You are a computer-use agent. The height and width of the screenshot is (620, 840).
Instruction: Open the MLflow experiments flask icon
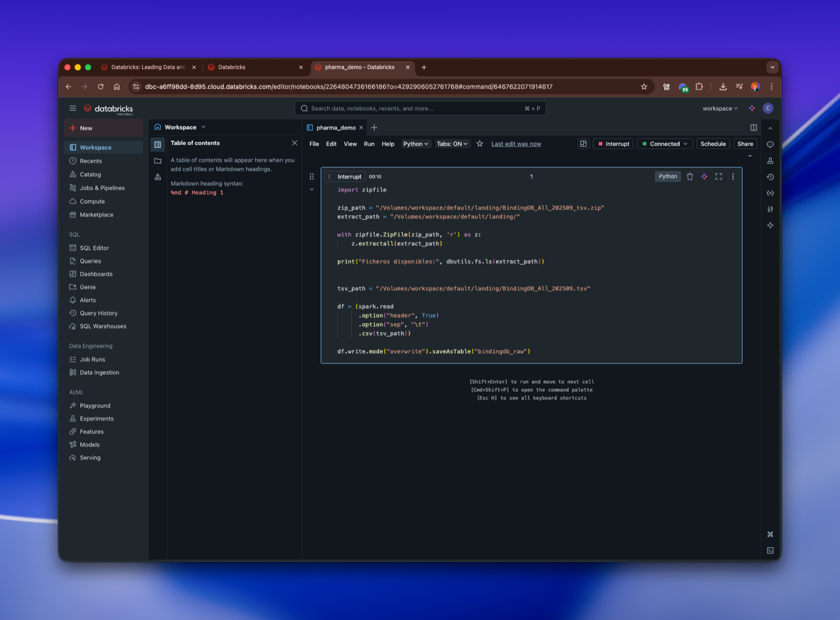[770, 161]
